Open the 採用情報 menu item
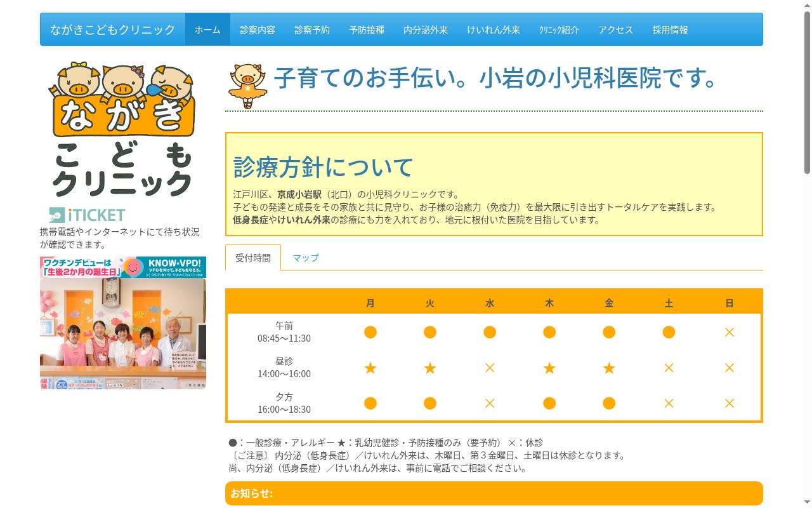Screen dimensions: 812x508 (x=670, y=30)
